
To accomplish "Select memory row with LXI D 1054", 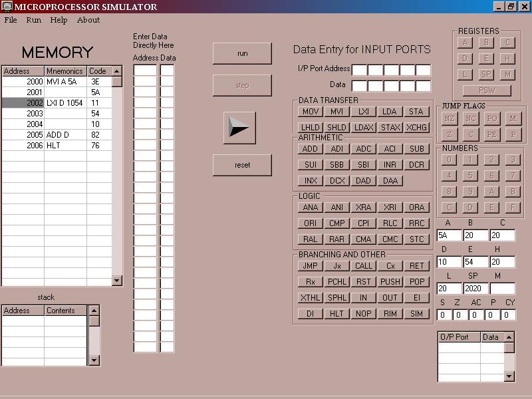I will (65, 103).
